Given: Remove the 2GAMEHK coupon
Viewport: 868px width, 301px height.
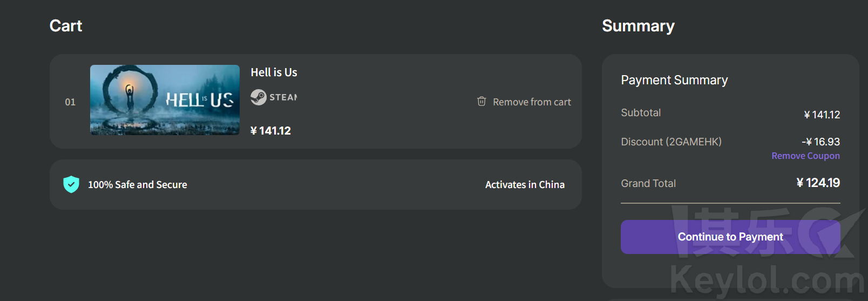Looking at the screenshot, I should (805, 156).
